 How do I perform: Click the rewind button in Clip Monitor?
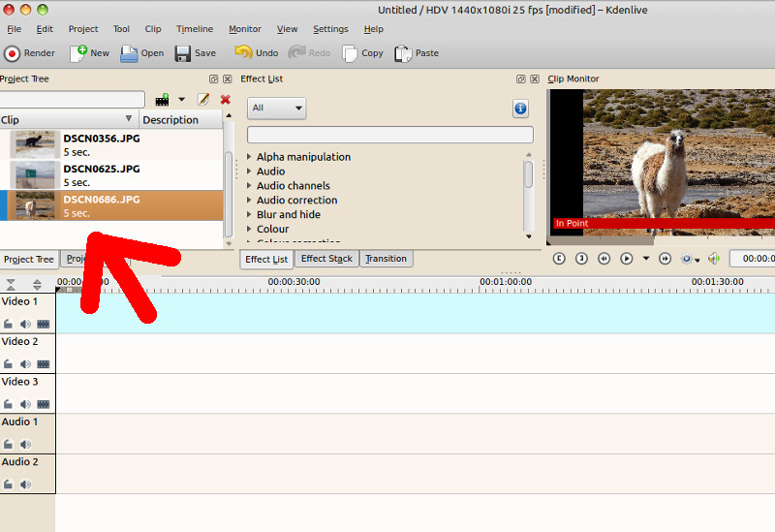pos(604,258)
